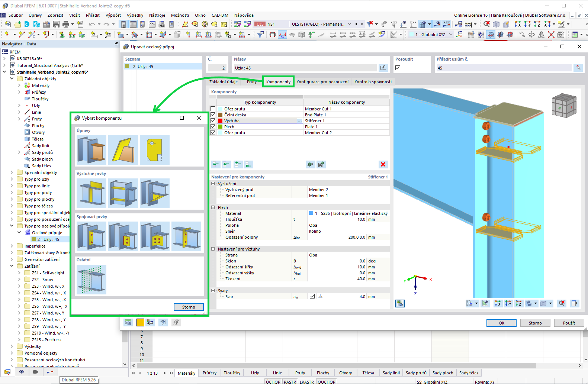
Task: Click the render preview icon at bottom-left of 3D view
Action: click(400, 303)
